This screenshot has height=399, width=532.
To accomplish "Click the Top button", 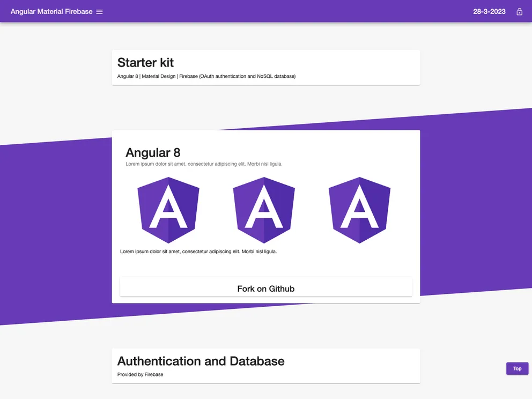I will (x=516, y=368).
